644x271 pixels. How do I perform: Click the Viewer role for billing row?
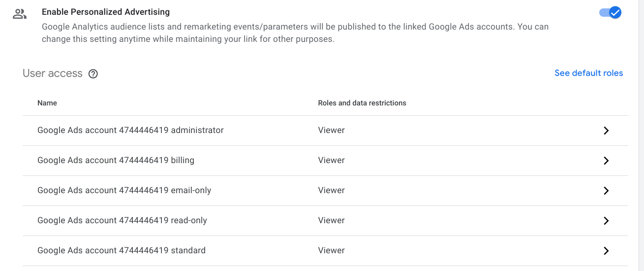pyautogui.click(x=331, y=160)
